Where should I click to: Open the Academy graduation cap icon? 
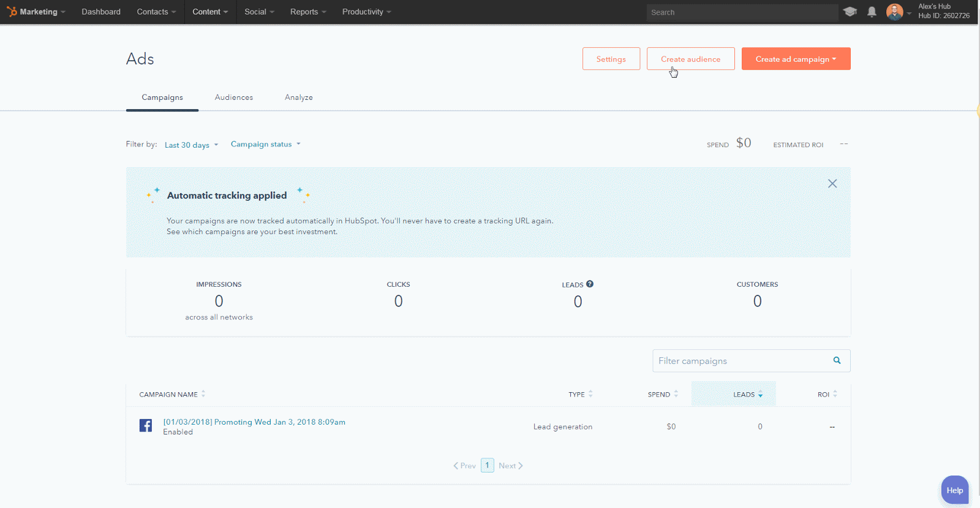[x=850, y=12]
